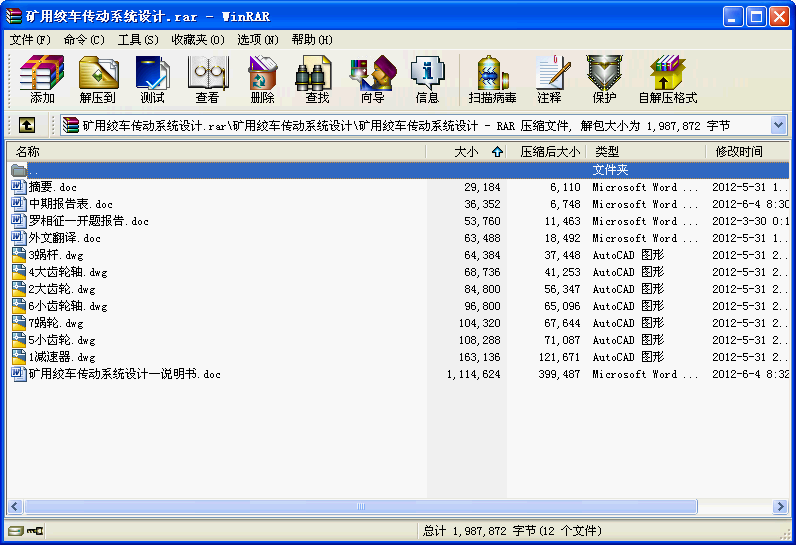
Task: Show archive Info (信息) icon
Action: [x=427, y=80]
